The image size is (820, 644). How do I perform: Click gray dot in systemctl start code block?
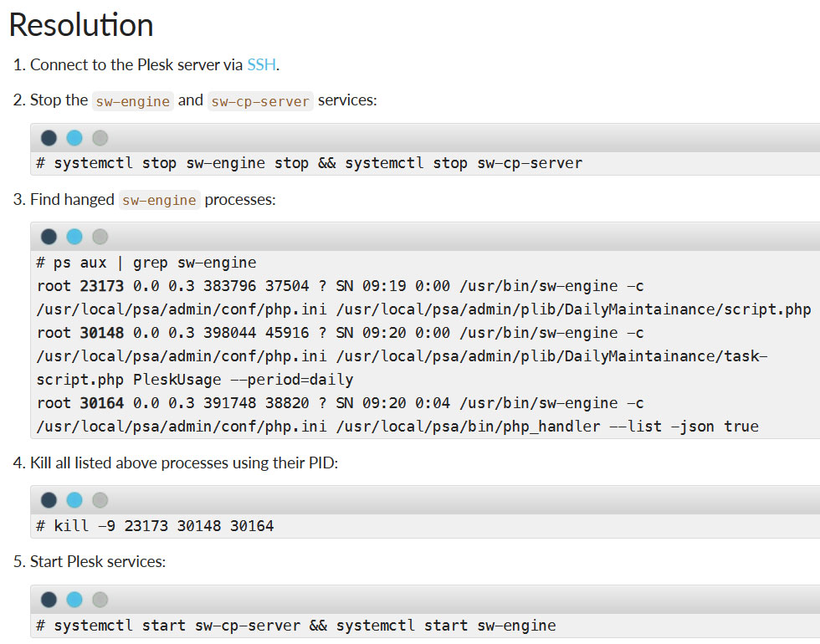click(x=100, y=600)
